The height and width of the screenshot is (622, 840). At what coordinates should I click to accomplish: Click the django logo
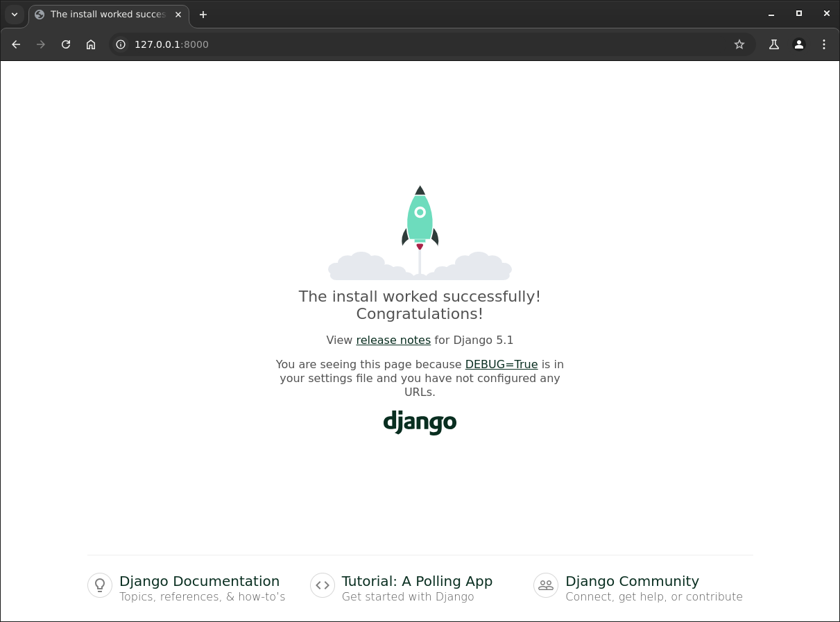[x=420, y=422]
